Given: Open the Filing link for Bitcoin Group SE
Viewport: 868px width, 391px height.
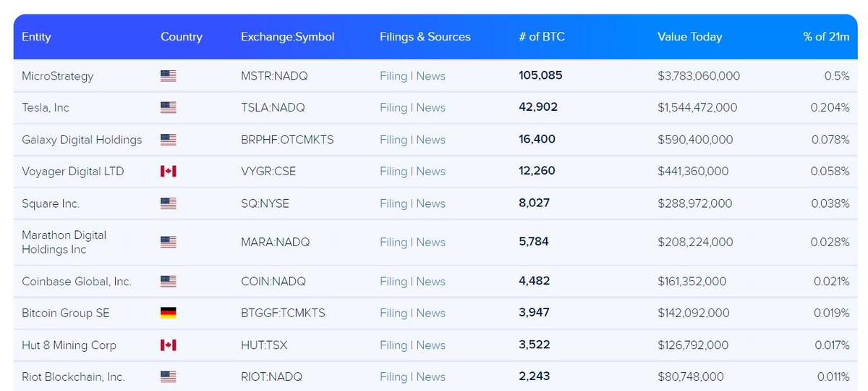Looking at the screenshot, I should coord(393,313).
